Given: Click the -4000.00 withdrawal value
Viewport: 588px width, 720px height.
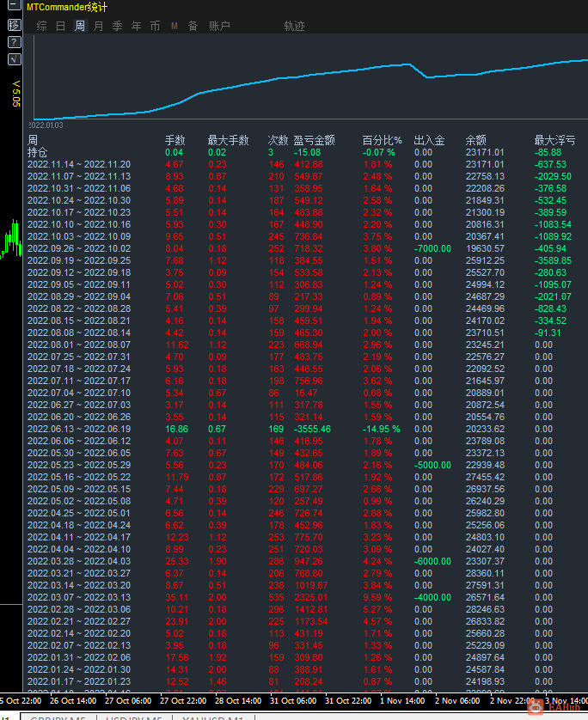Looking at the screenshot, I should click(432, 597).
